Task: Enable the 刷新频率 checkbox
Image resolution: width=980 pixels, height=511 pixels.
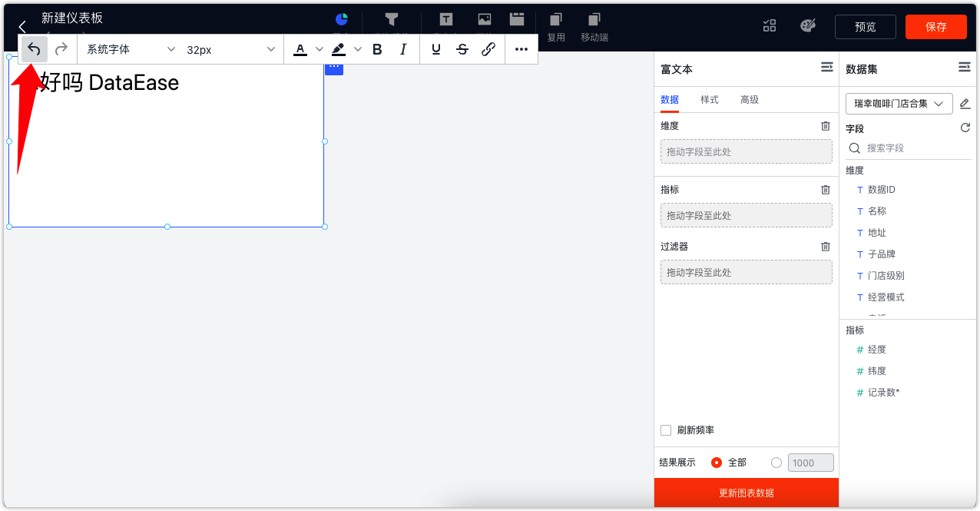Action: (x=665, y=430)
